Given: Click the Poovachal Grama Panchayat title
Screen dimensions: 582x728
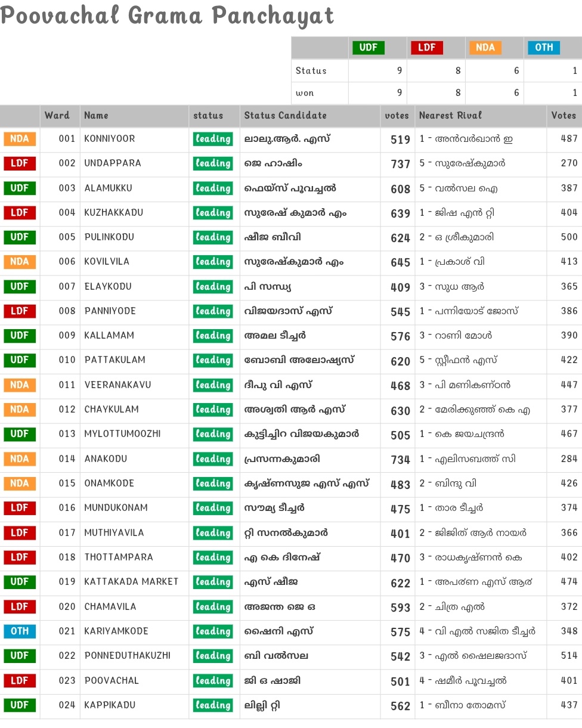Looking at the screenshot, I should pos(167,16).
